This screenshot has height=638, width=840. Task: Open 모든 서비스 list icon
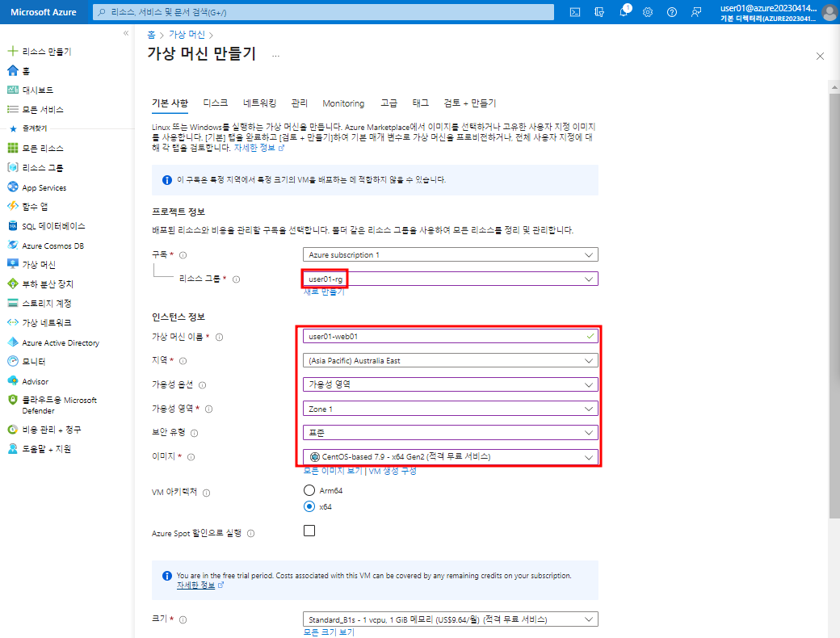12,109
